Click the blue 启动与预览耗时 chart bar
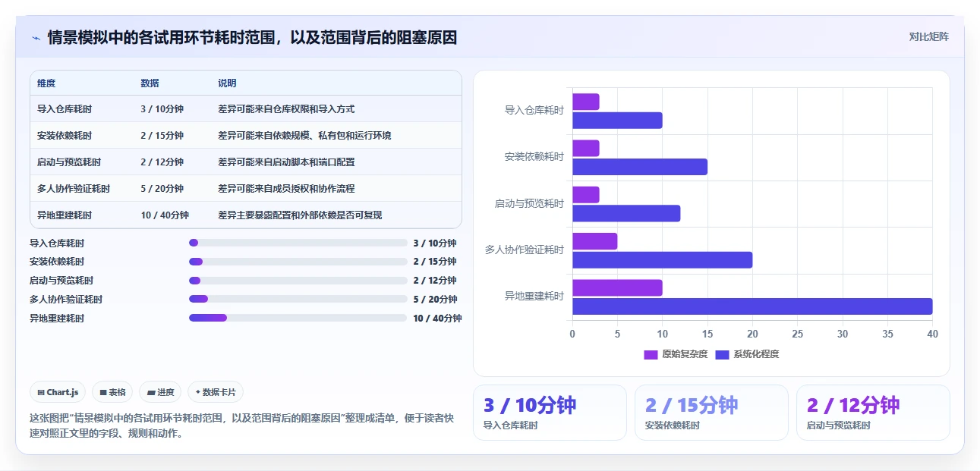This screenshot has width=980, height=471. click(626, 213)
